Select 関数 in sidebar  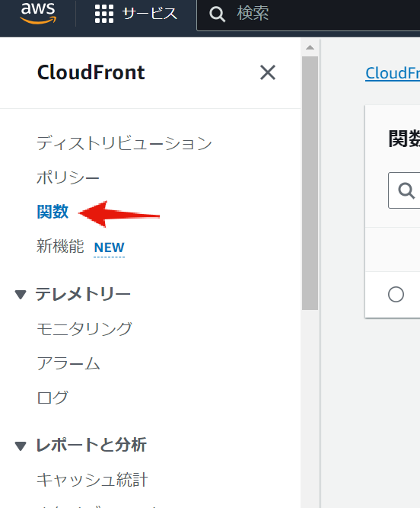click(52, 212)
